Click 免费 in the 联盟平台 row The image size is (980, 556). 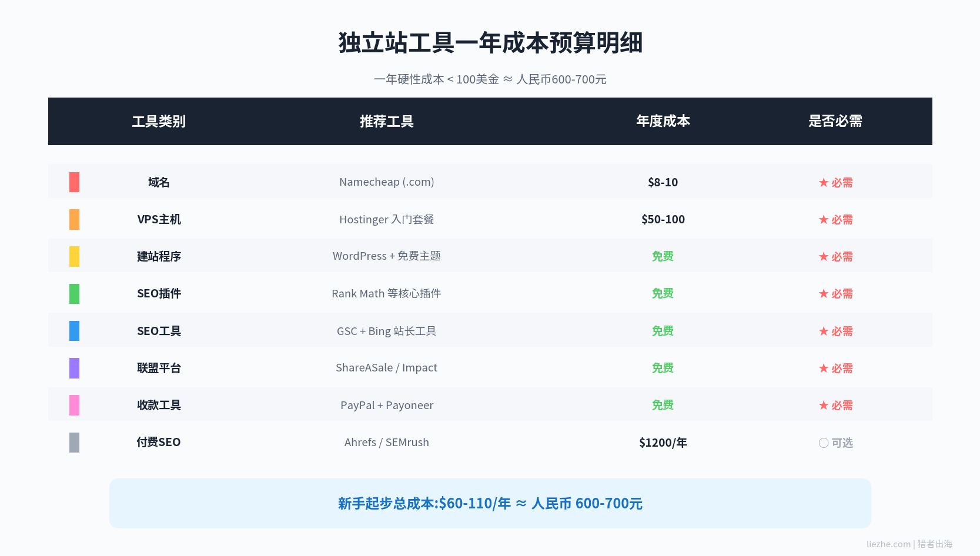click(663, 368)
